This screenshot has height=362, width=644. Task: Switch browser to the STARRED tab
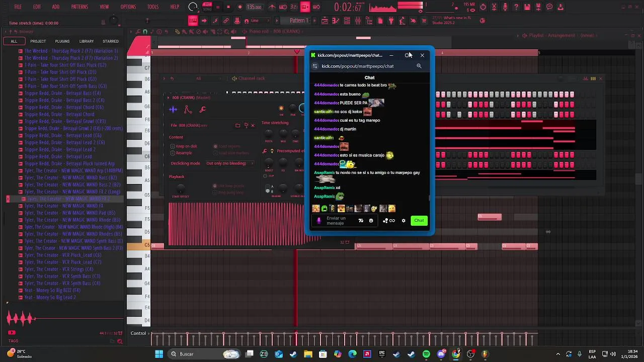pos(111,41)
